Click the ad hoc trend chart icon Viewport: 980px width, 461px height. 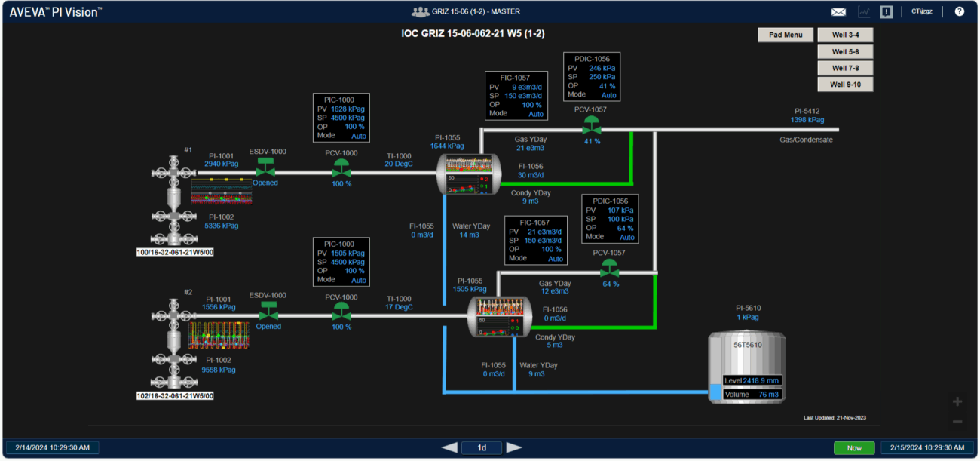click(864, 12)
